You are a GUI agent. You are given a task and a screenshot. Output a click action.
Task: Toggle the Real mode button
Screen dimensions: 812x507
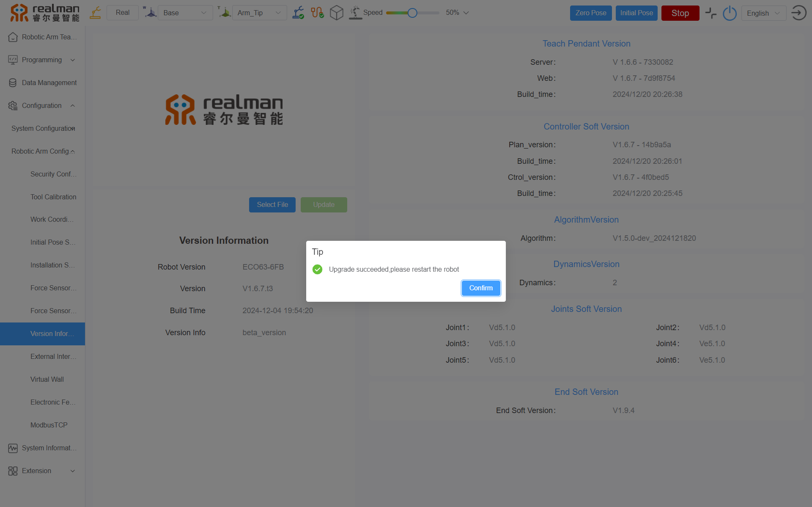(x=123, y=13)
